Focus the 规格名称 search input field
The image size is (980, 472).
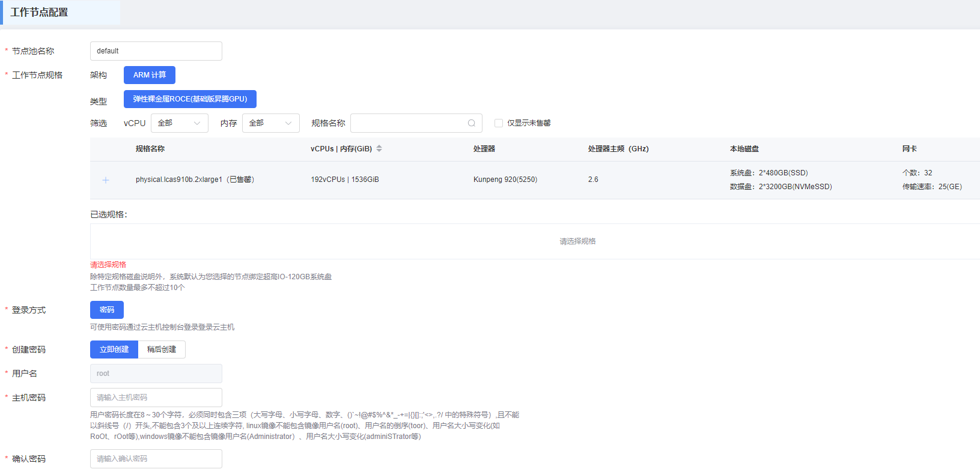416,123
